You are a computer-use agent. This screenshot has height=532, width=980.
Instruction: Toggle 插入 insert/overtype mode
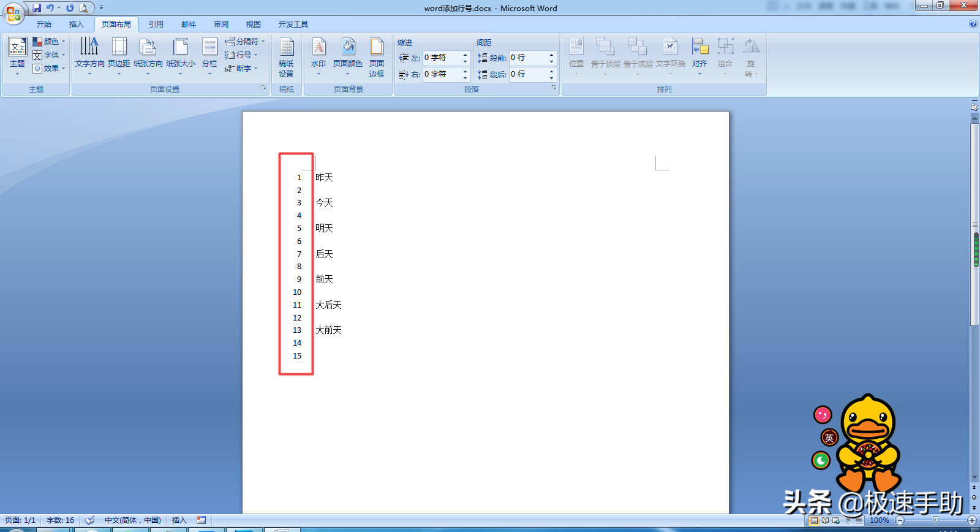pyautogui.click(x=179, y=520)
